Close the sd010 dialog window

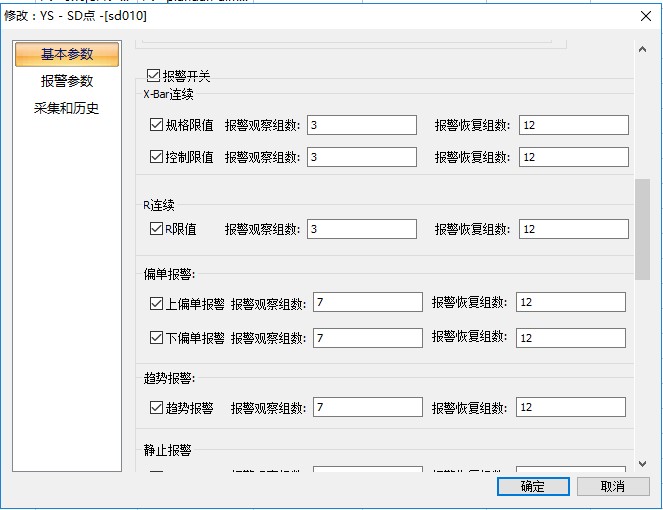643,15
